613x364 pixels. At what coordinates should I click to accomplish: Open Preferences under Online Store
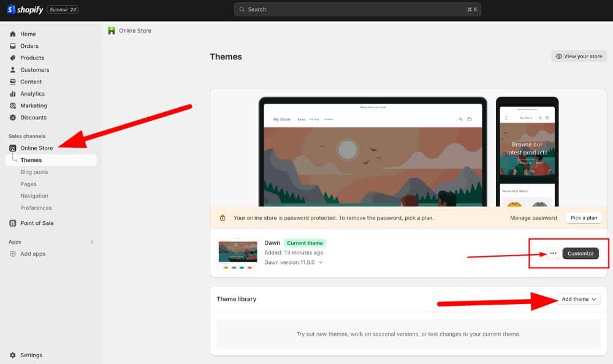click(x=36, y=208)
